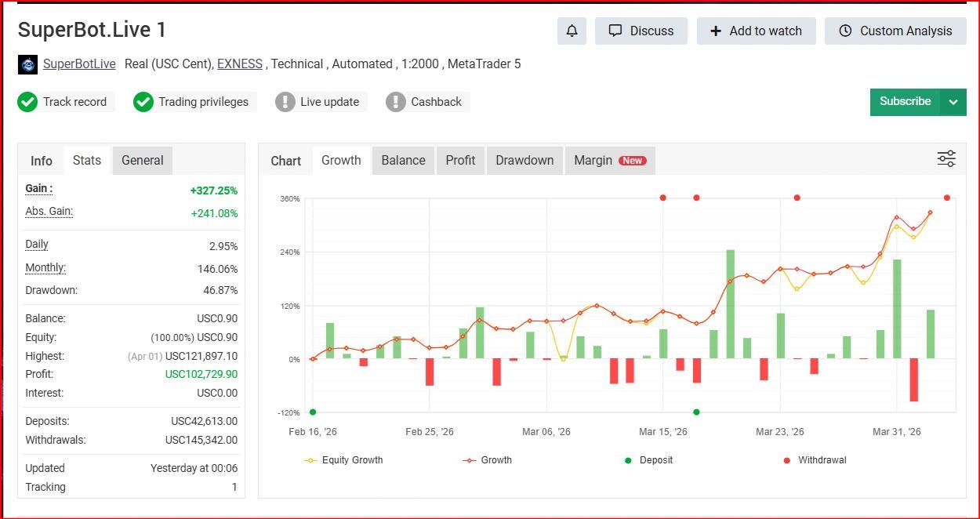Screen dimensions: 980x519
Task: Click the Abs. Gain label
Action: [49, 212]
